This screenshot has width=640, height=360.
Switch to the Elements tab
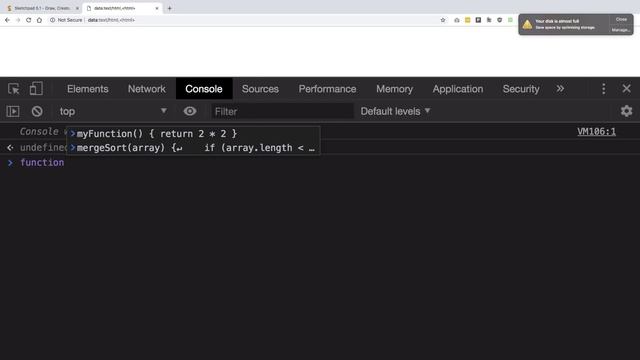pyautogui.click(x=88, y=89)
